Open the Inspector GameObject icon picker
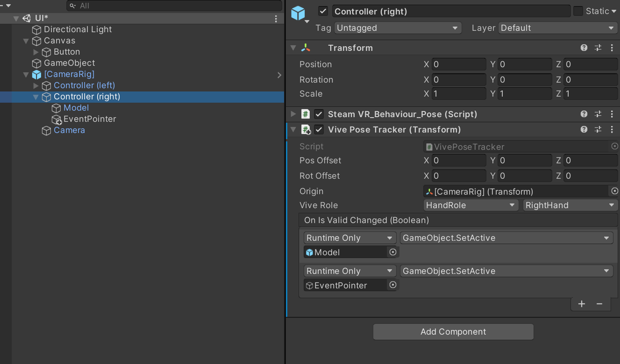This screenshot has height=364, width=620. tap(299, 14)
